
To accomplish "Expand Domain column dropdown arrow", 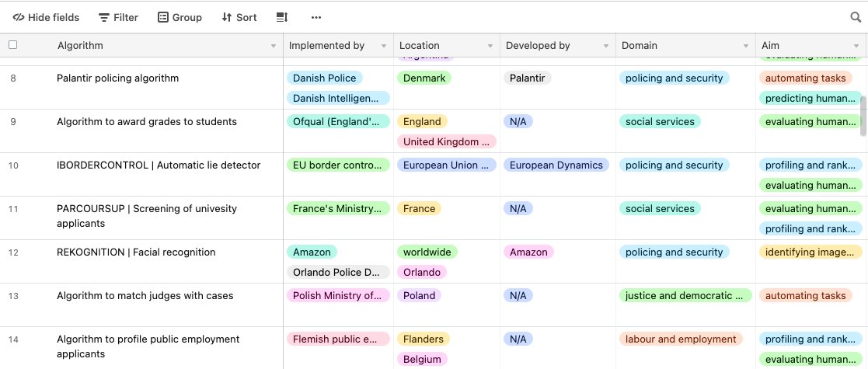I will [746, 46].
